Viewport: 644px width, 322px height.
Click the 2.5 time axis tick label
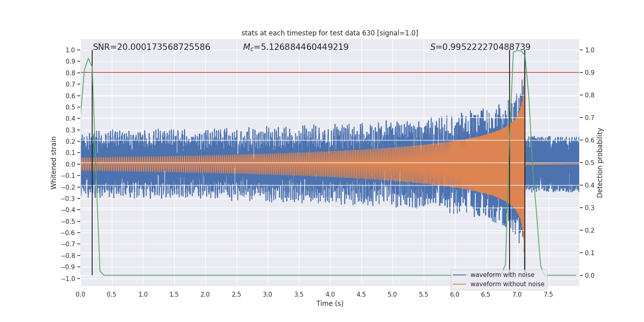[x=236, y=294]
